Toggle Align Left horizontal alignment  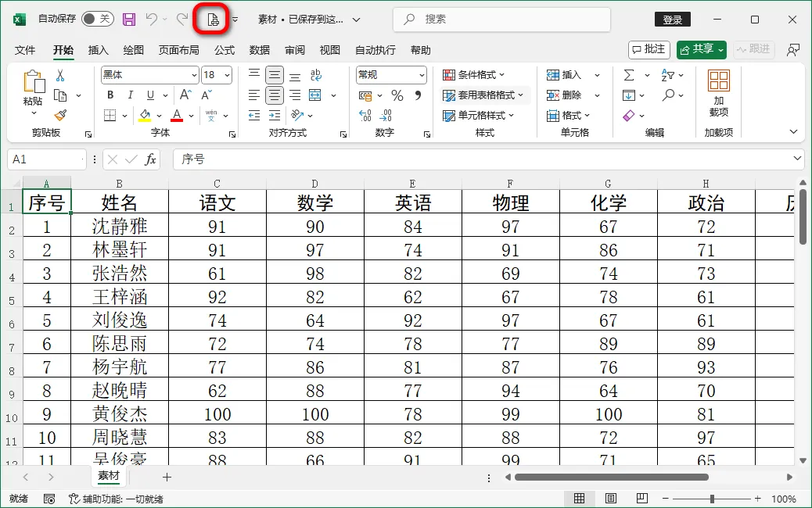[x=253, y=95]
